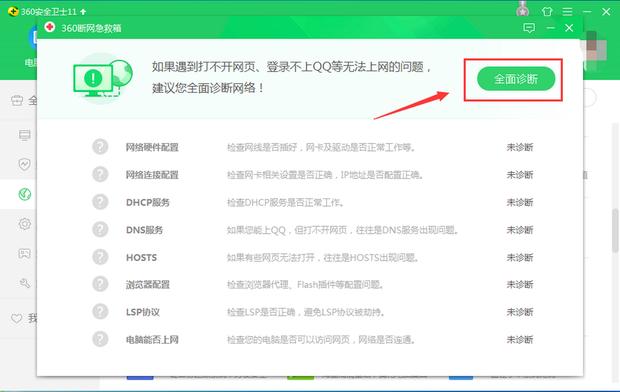The image size is (620, 392).
Task: Open feedback chat icon in 360断网急救箱 title bar
Action: tap(529, 28)
